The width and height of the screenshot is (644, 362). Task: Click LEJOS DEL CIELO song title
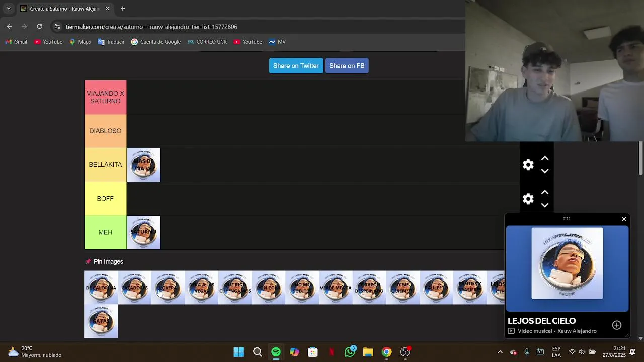(x=541, y=321)
